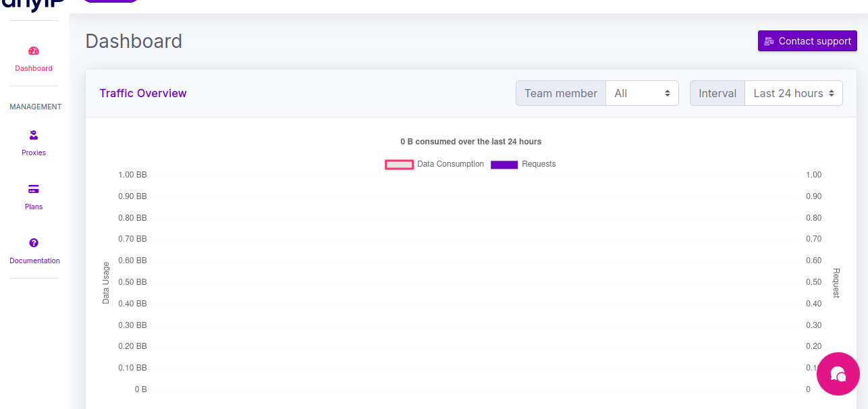Viewport: 868px width, 409px height.
Task: Click the Proxies user icon
Action: coord(34,135)
